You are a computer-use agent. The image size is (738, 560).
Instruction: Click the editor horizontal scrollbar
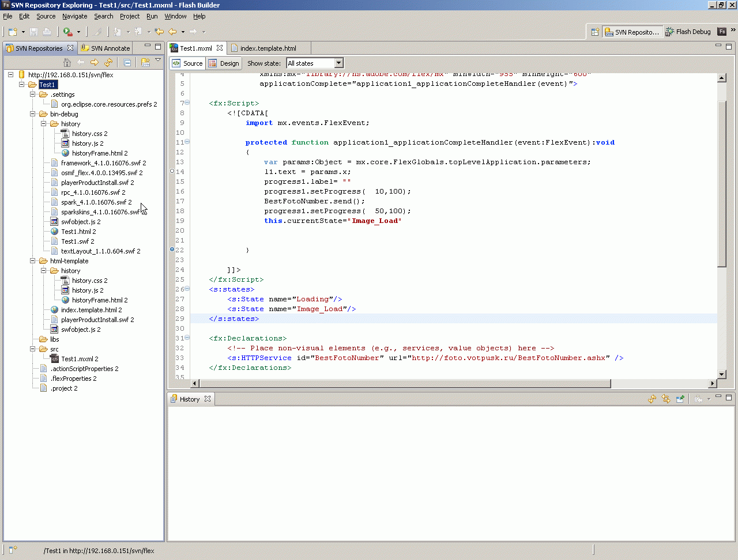tap(404, 383)
